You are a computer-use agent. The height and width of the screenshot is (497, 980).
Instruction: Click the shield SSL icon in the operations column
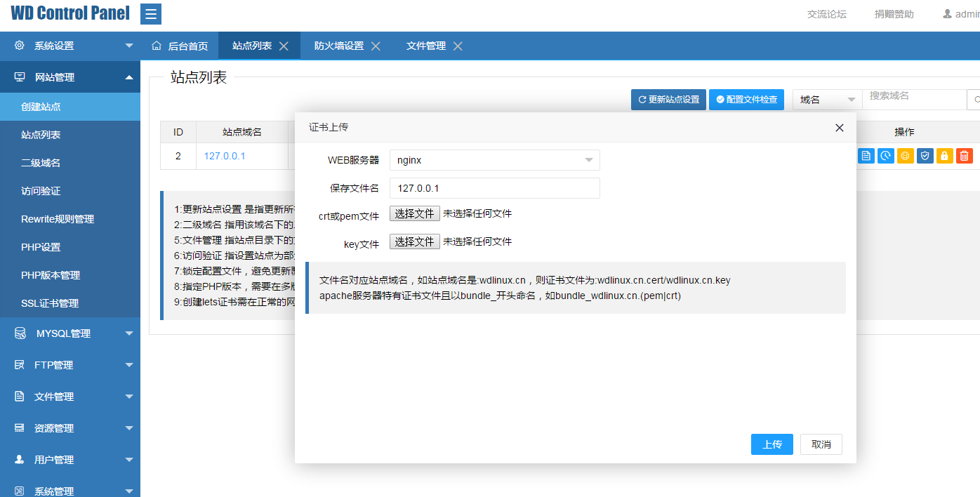tap(925, 156)
